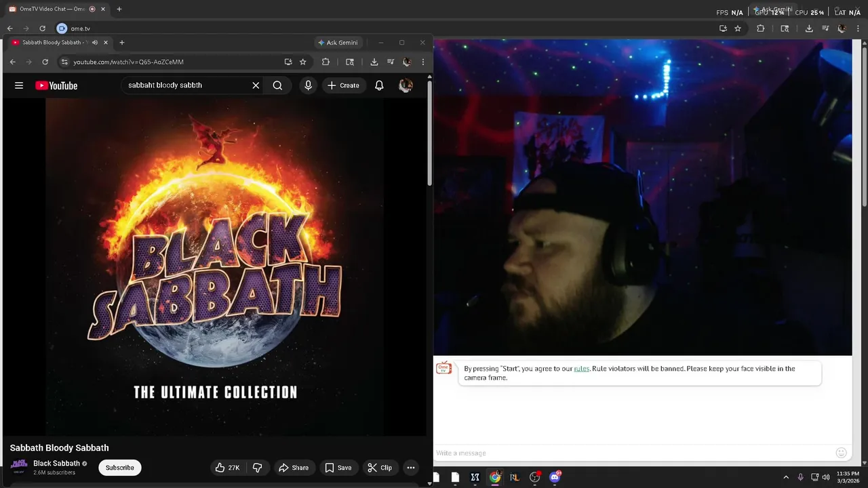Open new tab in OmeTV window
Image resolution: width=868 pixels, height=488 pixels.
119,9
